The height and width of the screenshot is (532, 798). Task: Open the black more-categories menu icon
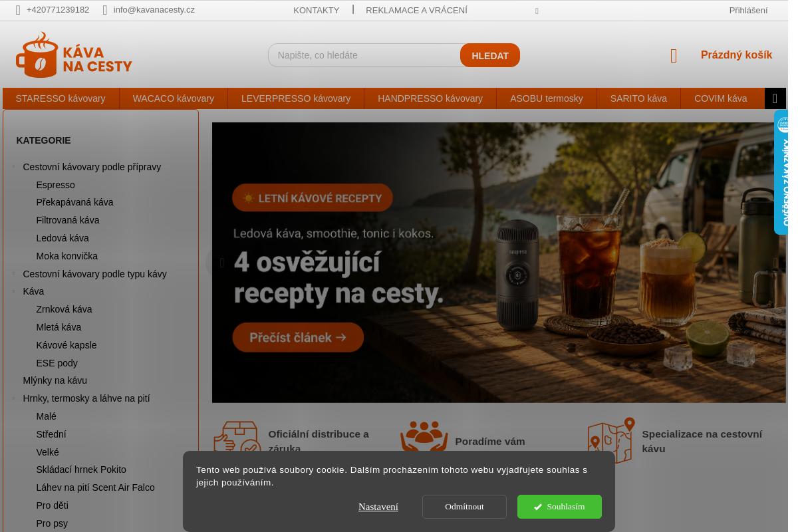[775, 98]
